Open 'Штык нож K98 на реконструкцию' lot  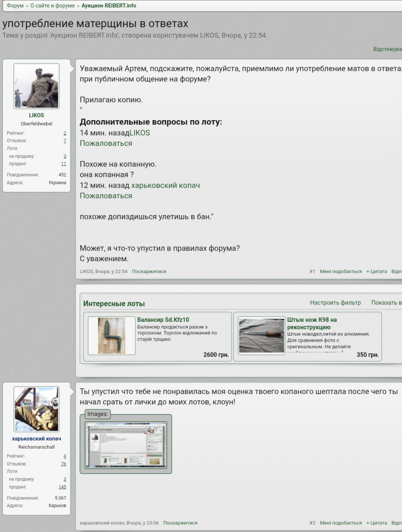pyautogui.click(x=311, y=323)
